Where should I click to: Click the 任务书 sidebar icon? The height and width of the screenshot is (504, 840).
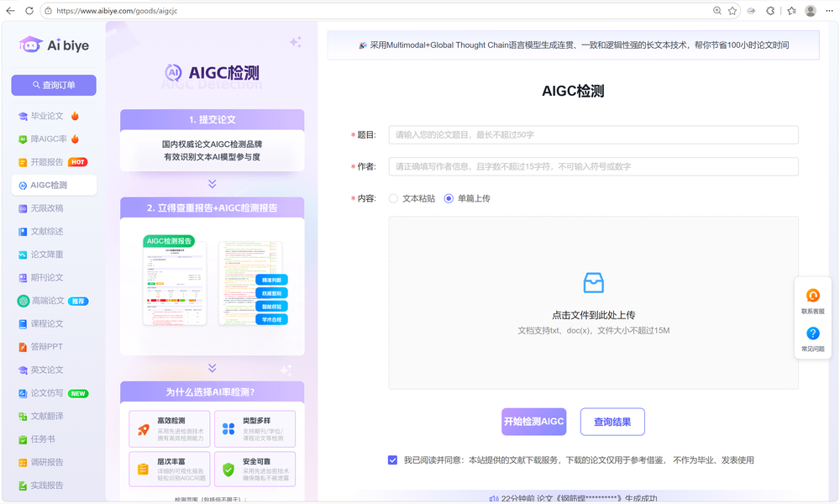click(x=23, y=439)
